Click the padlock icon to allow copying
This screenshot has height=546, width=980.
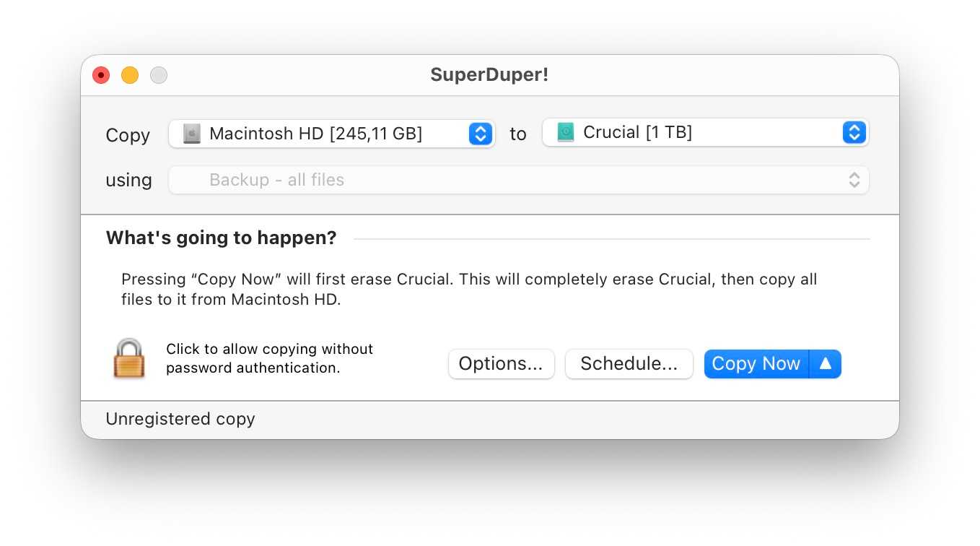[129, 358]
